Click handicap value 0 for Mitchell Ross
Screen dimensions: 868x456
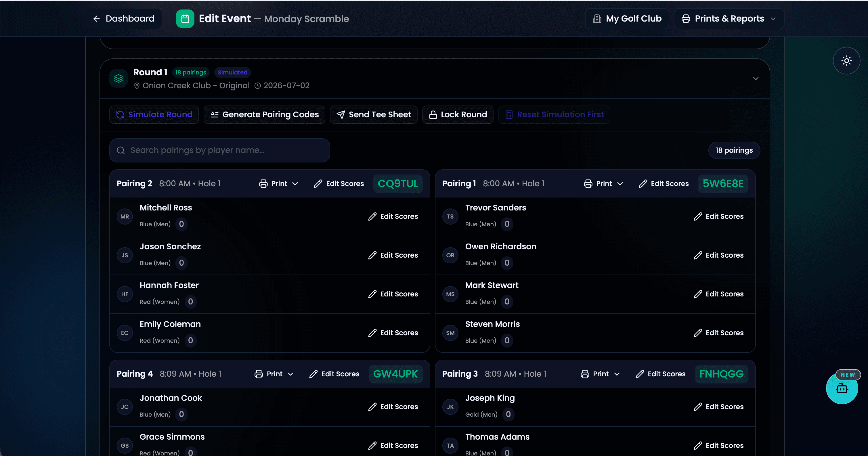[x=181, y=224]
